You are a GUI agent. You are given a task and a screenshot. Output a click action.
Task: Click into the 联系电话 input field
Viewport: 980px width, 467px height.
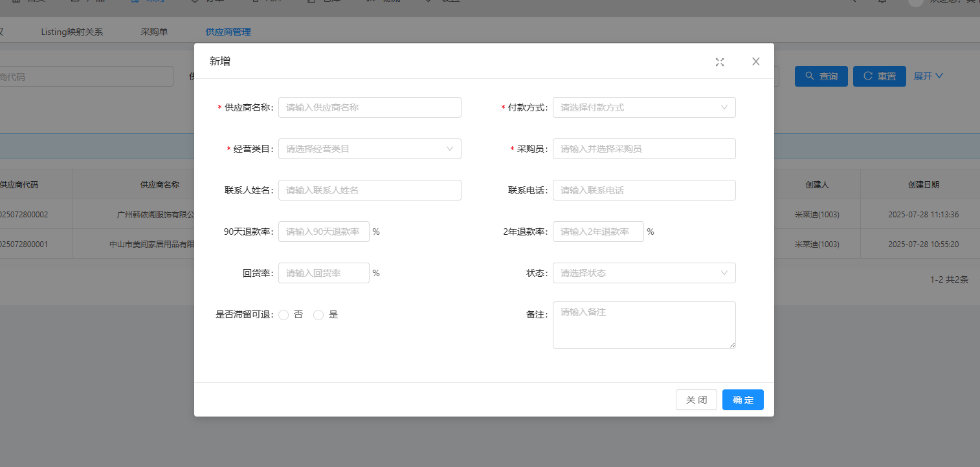643,190
